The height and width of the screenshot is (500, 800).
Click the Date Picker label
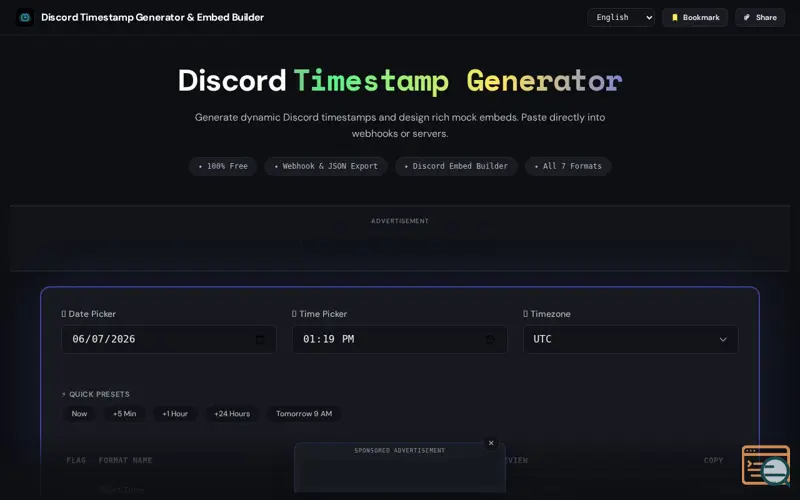click(x=89, y=314)
